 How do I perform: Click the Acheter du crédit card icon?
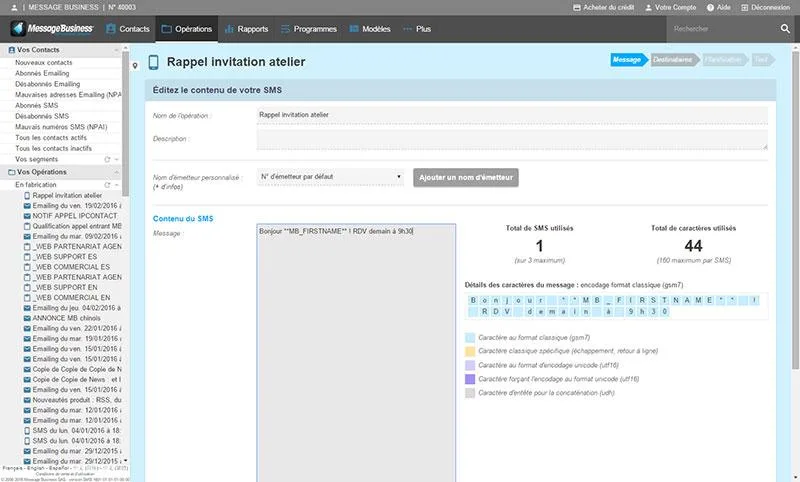pyautogui.click(x=577, y=8)
